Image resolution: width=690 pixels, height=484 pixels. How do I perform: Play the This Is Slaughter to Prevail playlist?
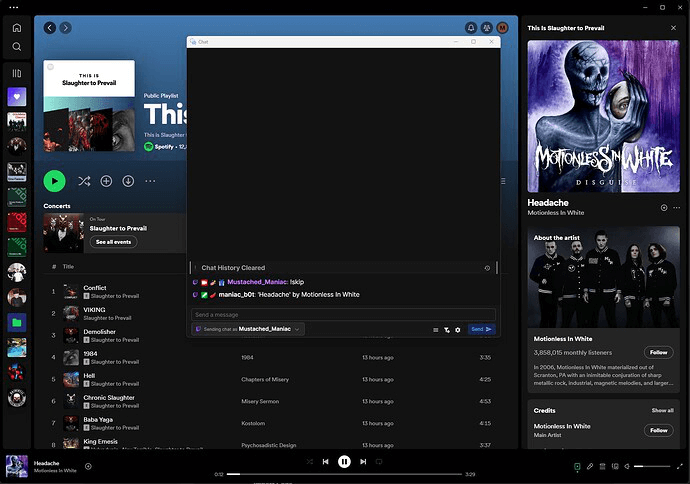(x=55, y=181)
